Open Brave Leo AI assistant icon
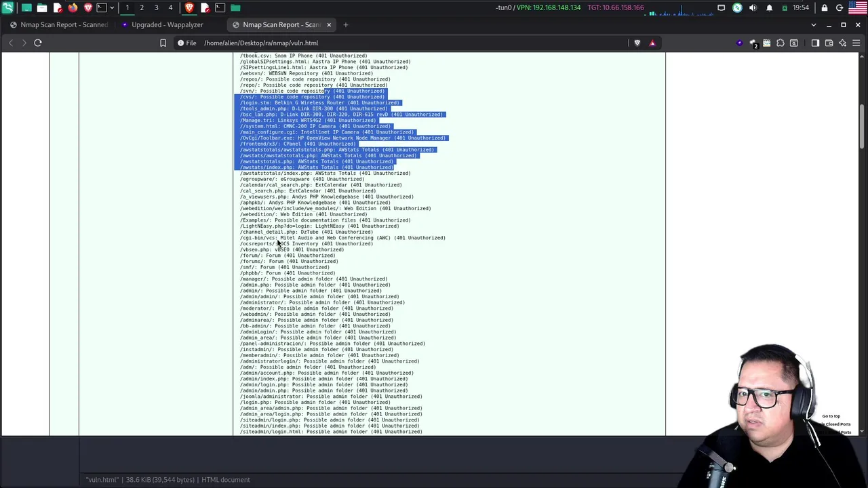868x488 pixels. [x=842, y=43]
